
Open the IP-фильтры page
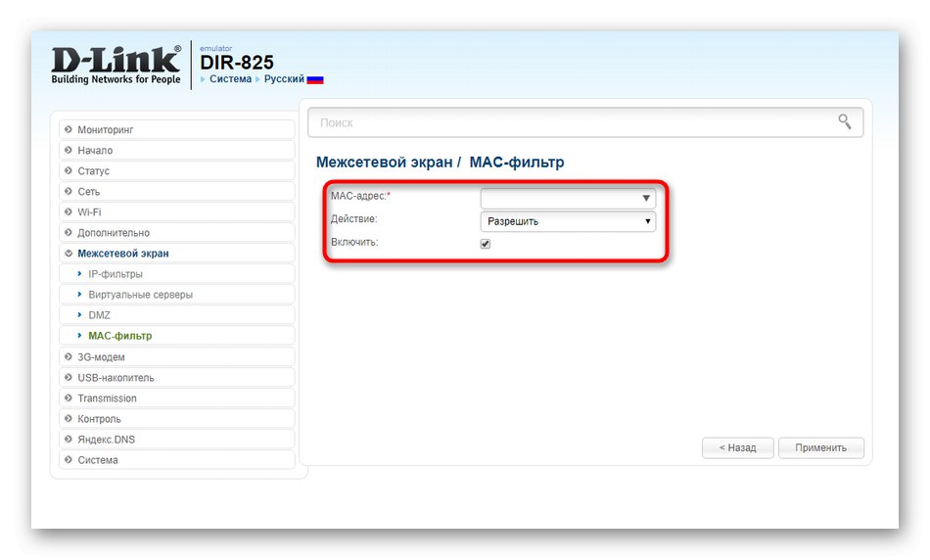pyautogui.click(x=177, y=274)
